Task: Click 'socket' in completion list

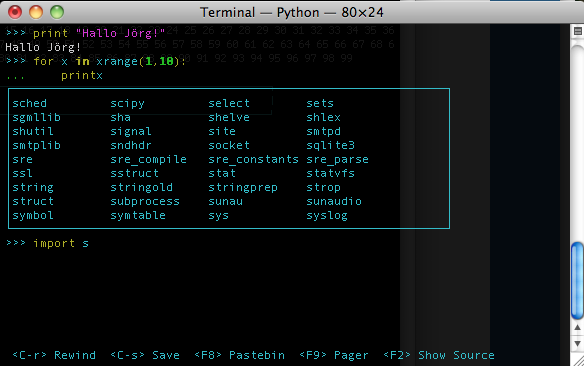Action: [x=229, y=145]
